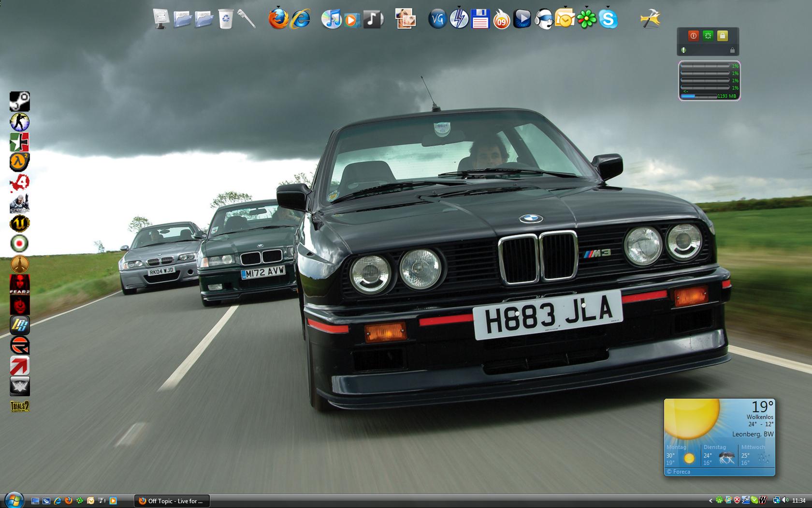The width and height of the screenshot is (812, 508).
Task: Open the winged skull game icon
Action: pos(20,386)
